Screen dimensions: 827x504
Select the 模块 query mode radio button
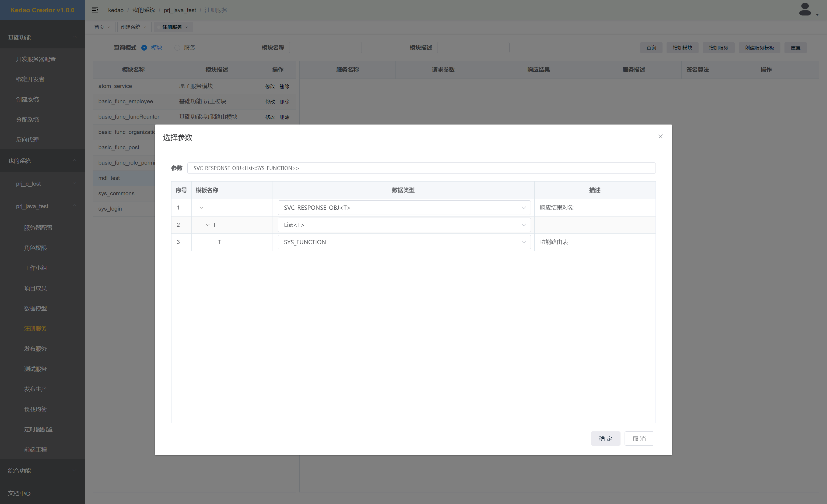tap(144, 48)
